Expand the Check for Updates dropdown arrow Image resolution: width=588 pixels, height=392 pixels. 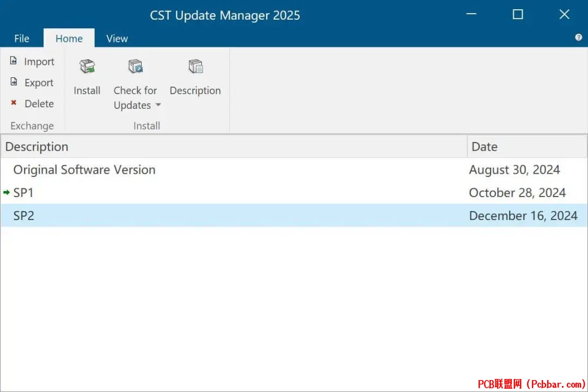pyautogui.click(x=158, y=105)
